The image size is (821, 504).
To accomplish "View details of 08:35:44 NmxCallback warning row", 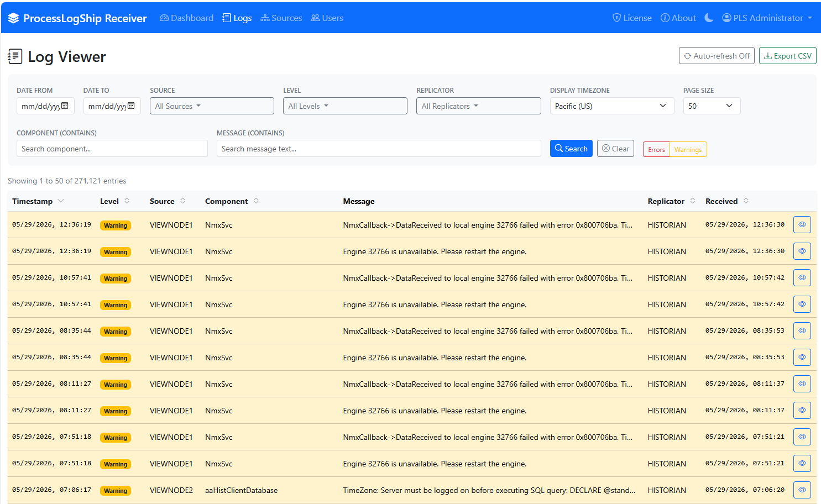I will coord(802,331).
